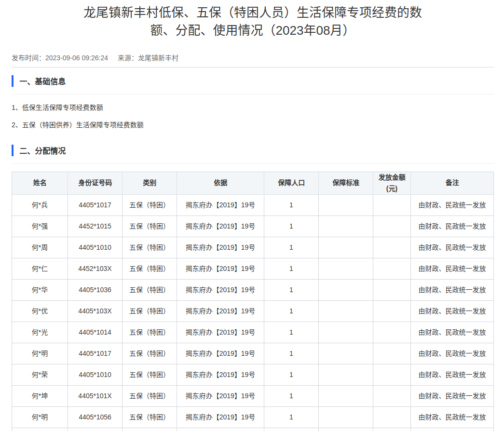Select the name cell 何*周
504x431 pixels.
click(x=40, y=247)
